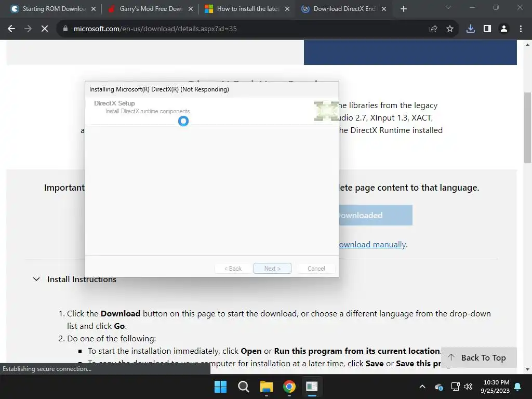Open the volume speaker tray icon
532x399 pixels.
pyautogui.click(x=468, y=387)
